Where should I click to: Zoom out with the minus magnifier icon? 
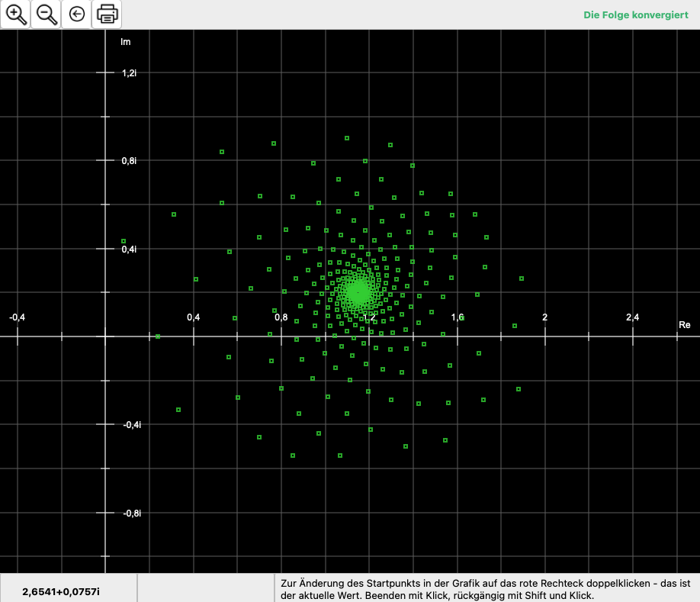(46, 14)
